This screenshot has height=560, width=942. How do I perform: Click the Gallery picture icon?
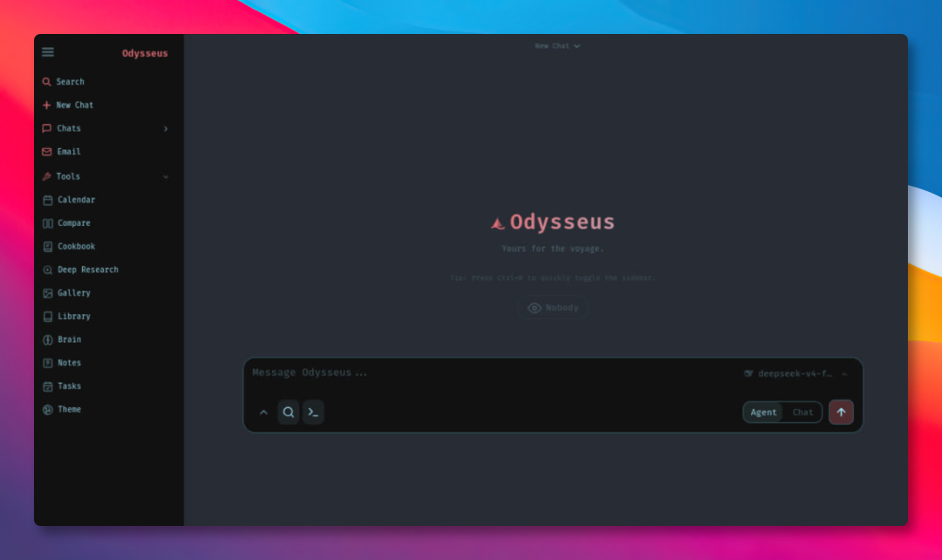click(48, 293)
